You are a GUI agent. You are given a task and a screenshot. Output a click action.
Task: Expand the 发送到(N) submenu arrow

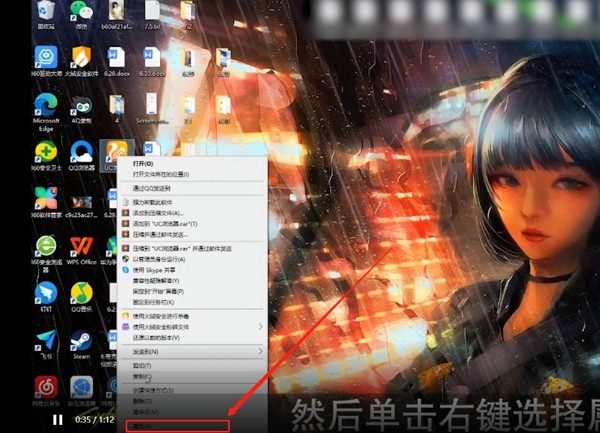click(x=261, y=351)
